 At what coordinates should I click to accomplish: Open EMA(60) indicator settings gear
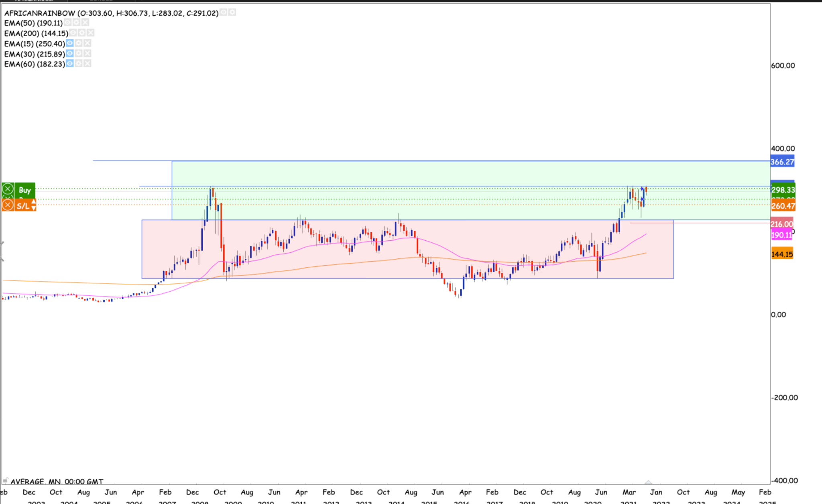point(79,64)
